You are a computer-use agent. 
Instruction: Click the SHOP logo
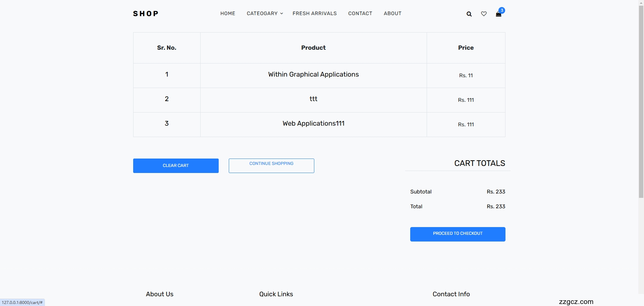tap(146, 14)
